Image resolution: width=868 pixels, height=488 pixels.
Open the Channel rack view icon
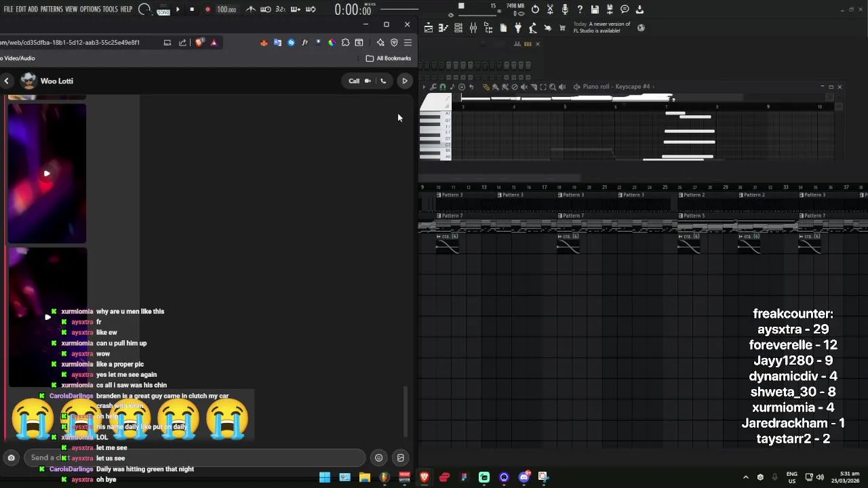(458, 28)
